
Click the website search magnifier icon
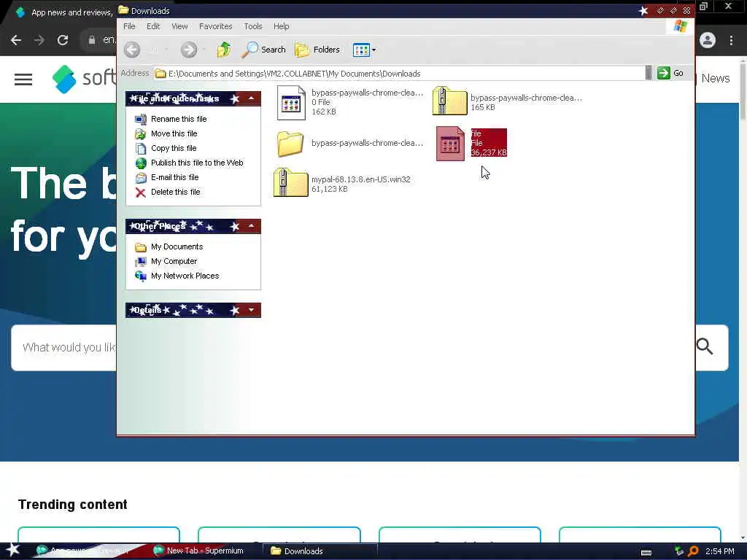click(705, 346)
